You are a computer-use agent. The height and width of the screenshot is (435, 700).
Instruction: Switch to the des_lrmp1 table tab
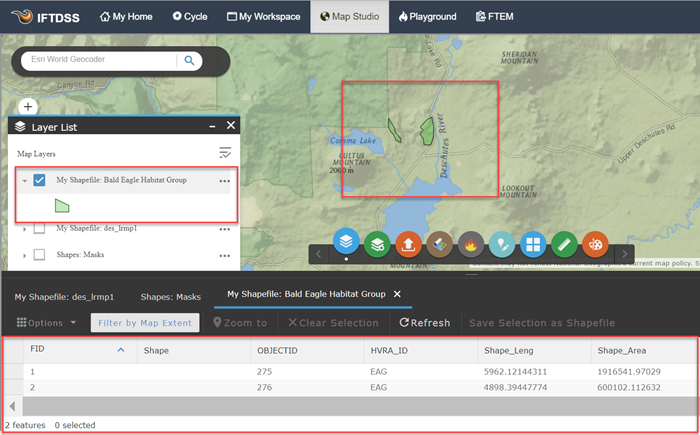pos(64,297)
